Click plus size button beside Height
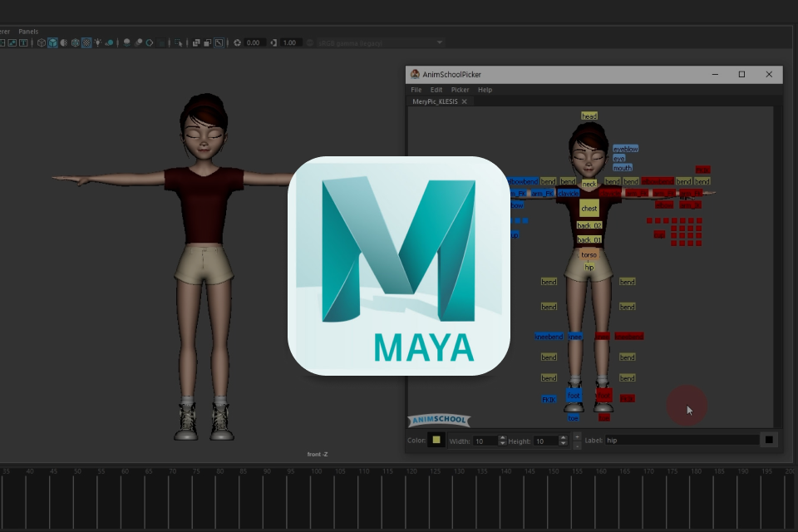The image size is (798, 532). pos(577,436)
